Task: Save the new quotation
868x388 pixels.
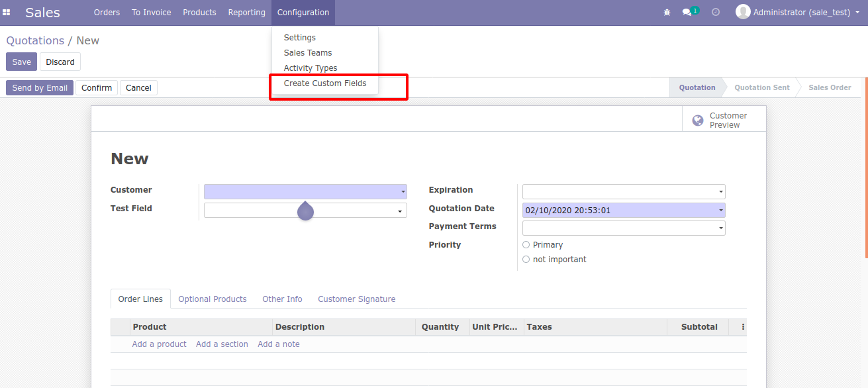Action: click(21, 62)
